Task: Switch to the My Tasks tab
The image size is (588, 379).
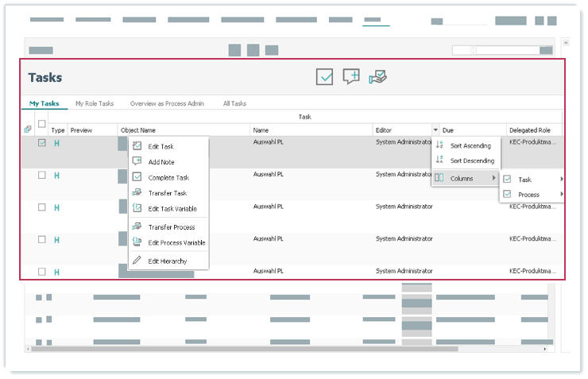Action: (x=44, y=103)
